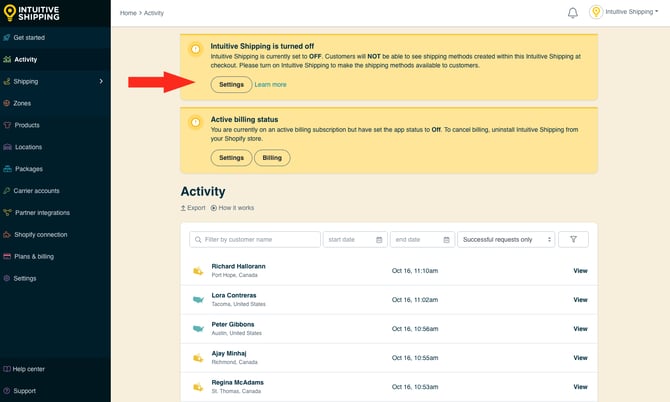Click the Peter Gibbons customer name
Screen dimensions: 670x402
[232, 324]
